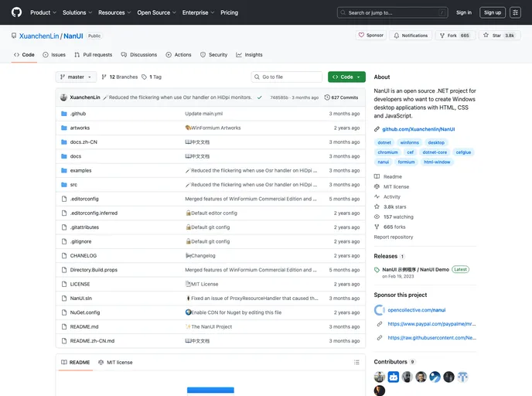Screen dimensions: 532x396
Task: Open the Pricing page
Action: pos(230,12)
